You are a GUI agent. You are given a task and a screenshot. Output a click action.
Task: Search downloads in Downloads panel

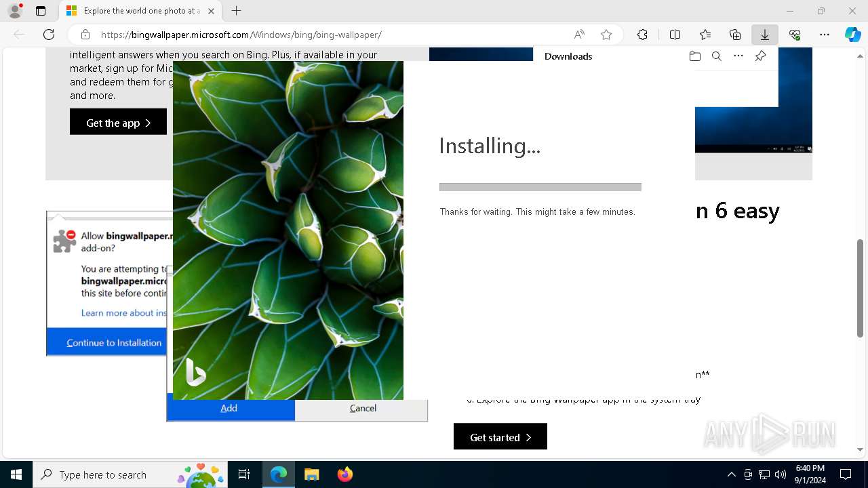[717, 56]
